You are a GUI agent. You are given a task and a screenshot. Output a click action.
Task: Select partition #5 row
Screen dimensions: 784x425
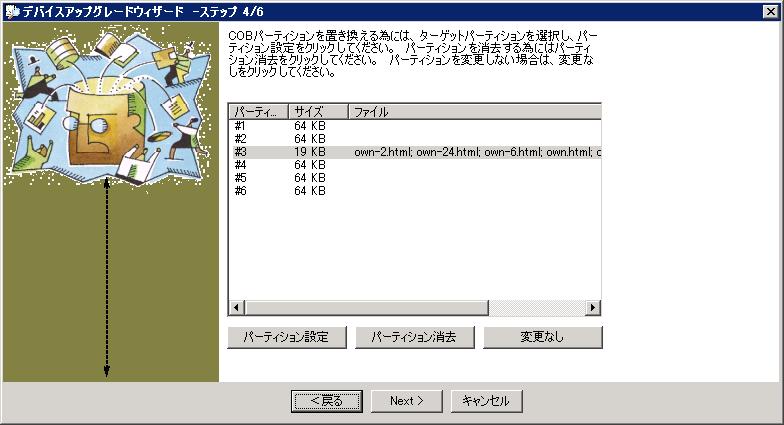click(415, 178)
